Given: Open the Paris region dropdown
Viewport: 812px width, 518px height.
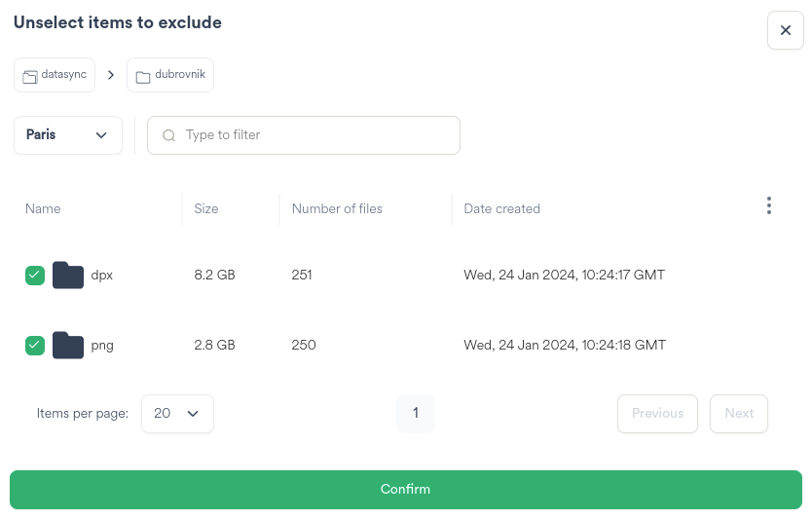Looking at the screenshot, I should [67, 135].
